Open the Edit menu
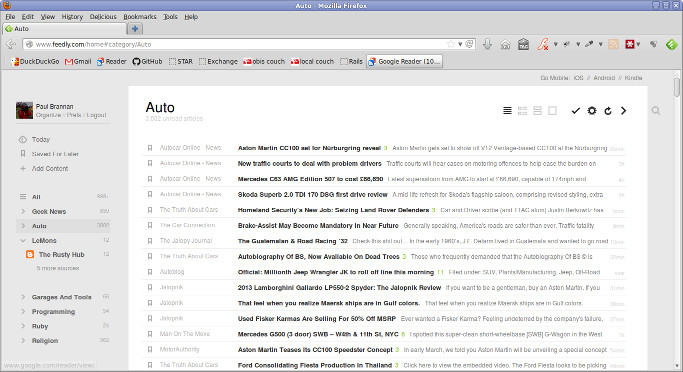 tap(28, 17)
